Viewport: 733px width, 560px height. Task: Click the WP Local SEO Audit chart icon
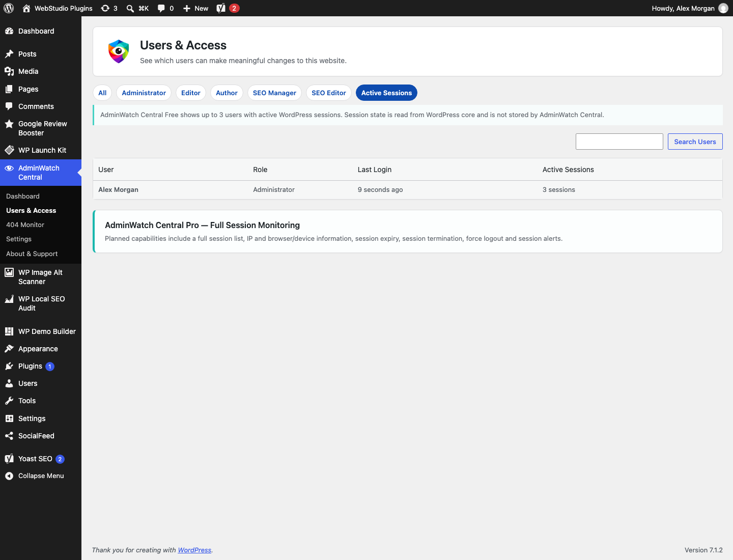click(x=9, y=299)
